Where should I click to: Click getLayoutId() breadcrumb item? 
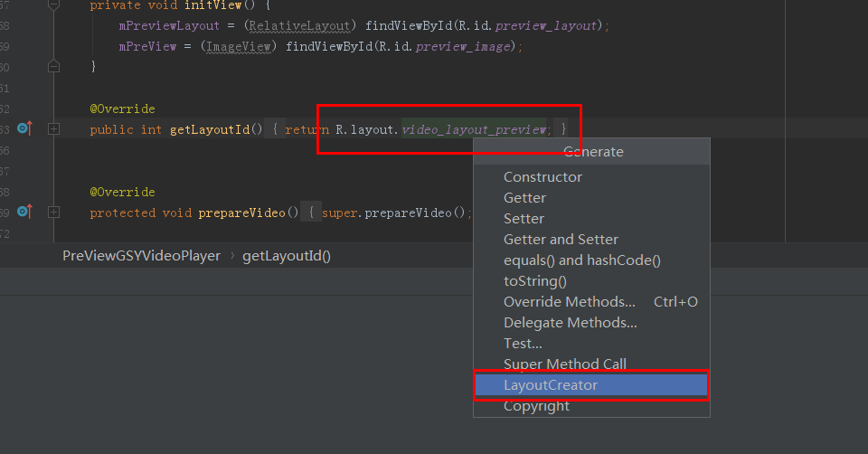287,256
